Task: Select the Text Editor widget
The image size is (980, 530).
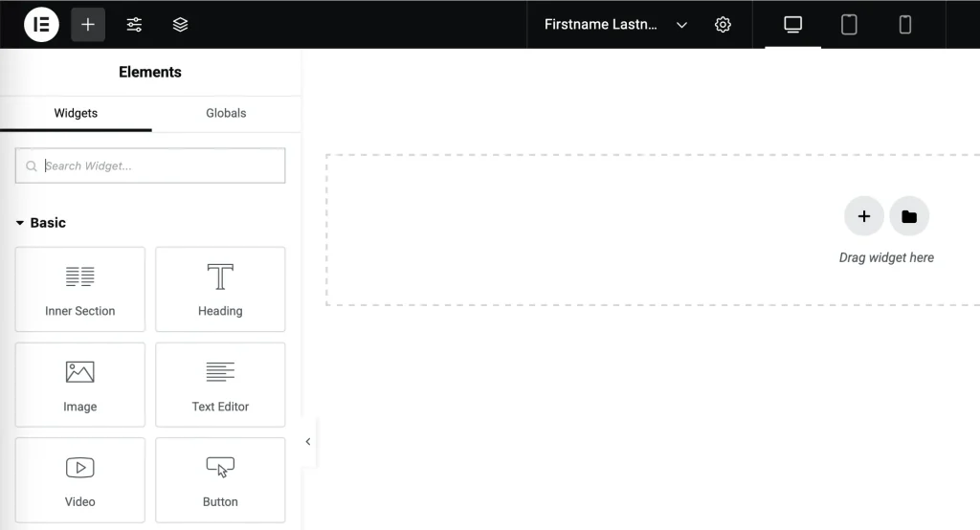Action: click(x=220, y=385)
